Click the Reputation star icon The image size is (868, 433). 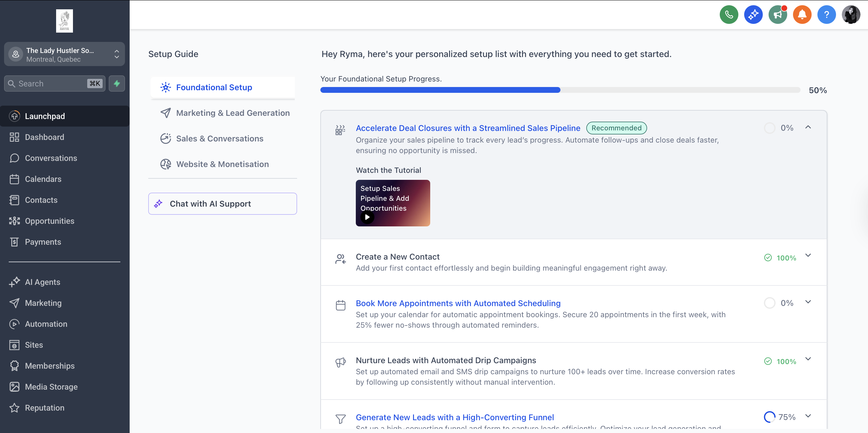(x=15, y=408)
